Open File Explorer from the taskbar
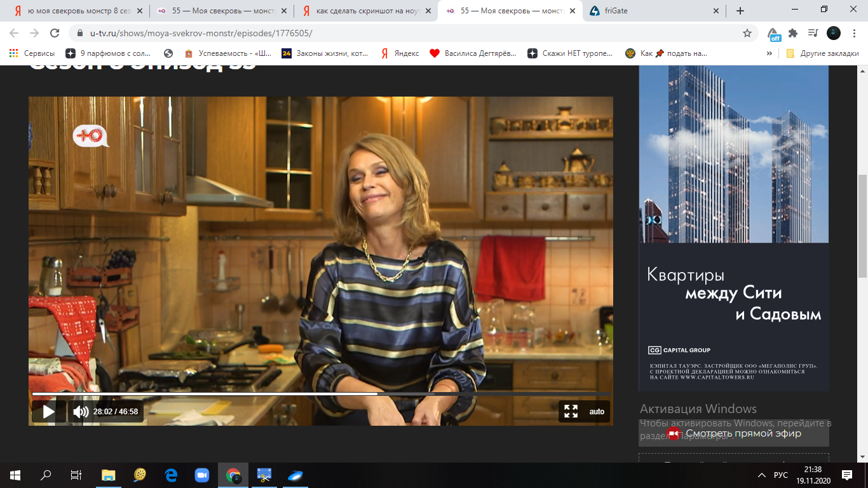868x488 pixels. pos(109,475)
